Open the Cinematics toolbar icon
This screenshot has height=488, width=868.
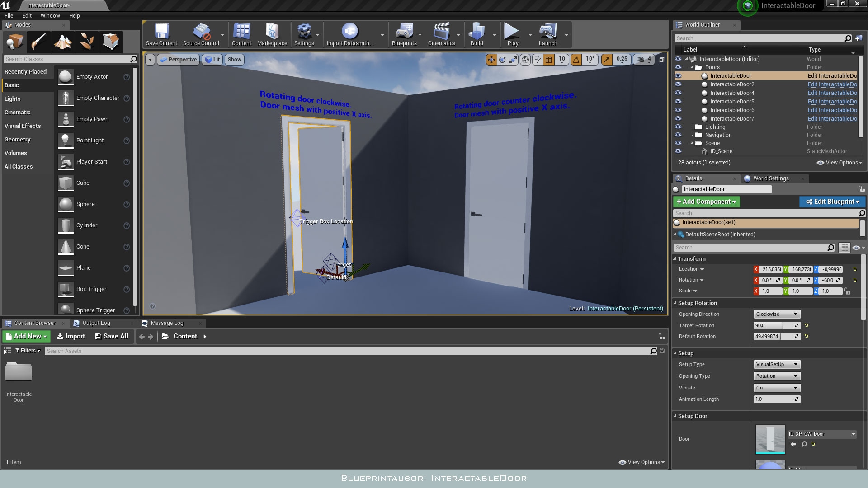[442, 34]
